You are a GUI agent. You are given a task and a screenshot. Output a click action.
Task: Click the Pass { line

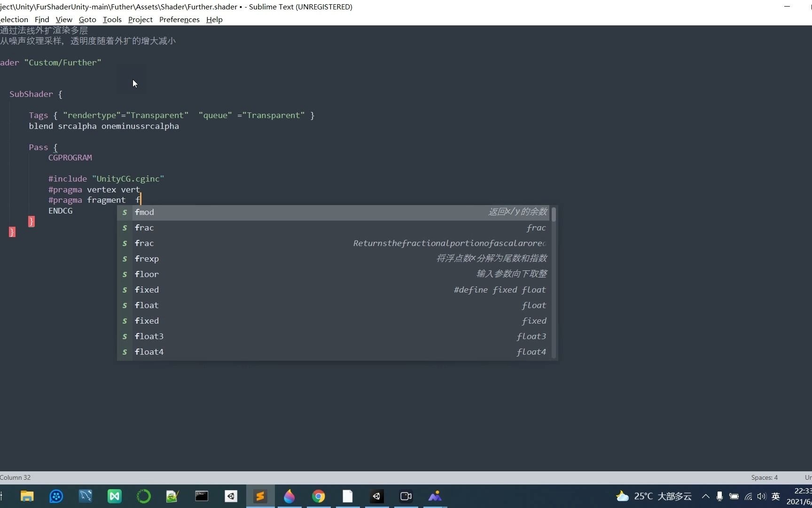pyautogui.click(x=43, y=147)
